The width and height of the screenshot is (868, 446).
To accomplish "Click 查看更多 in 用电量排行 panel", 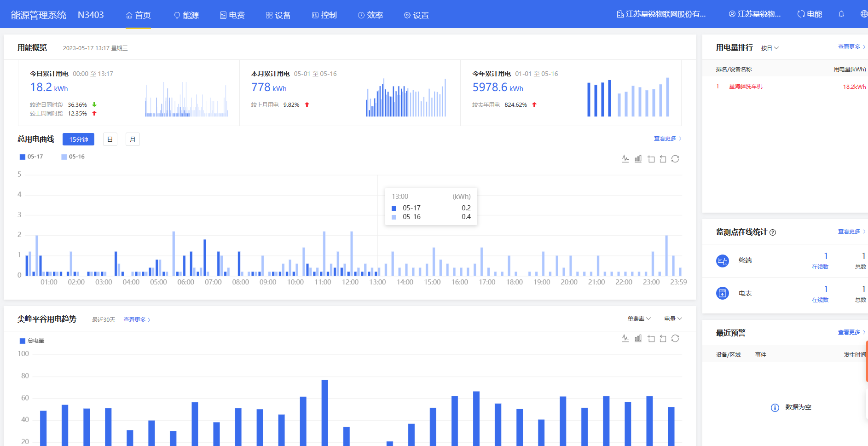I will click(851, 47).
